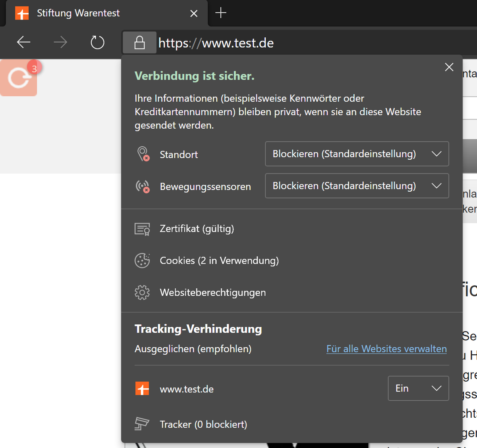Reload the page with refresh button
The image size is (477, 448).
97,42
